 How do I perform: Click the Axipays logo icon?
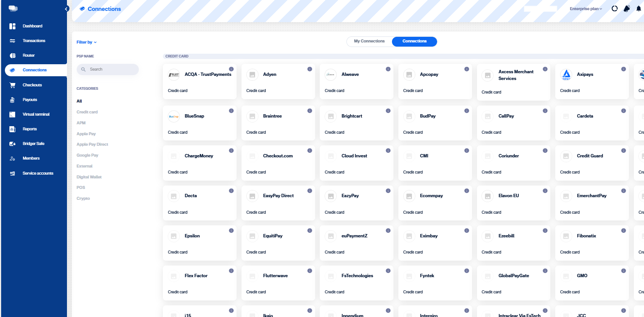tap(566, 75)
